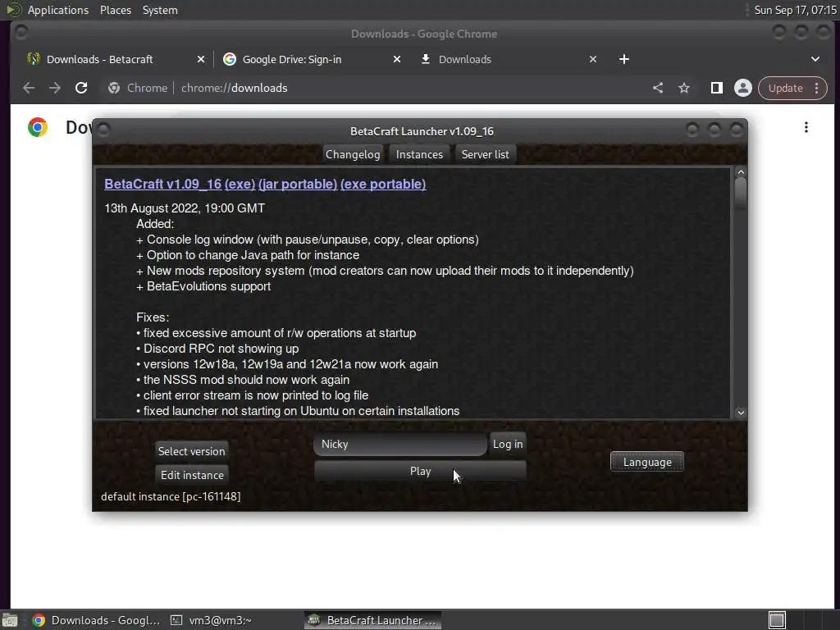Close the Downloads - Betacraft tab

[201, 59]
